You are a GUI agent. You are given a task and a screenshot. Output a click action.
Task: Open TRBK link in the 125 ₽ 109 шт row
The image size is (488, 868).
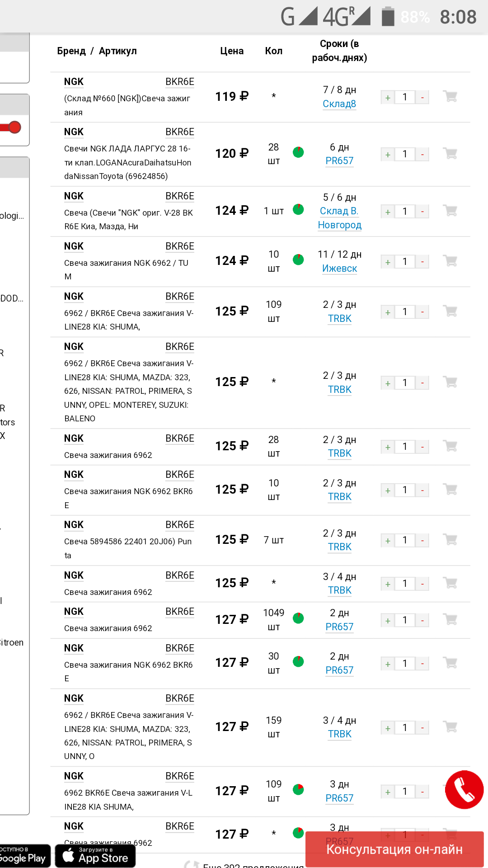click(x=339, y=319)
